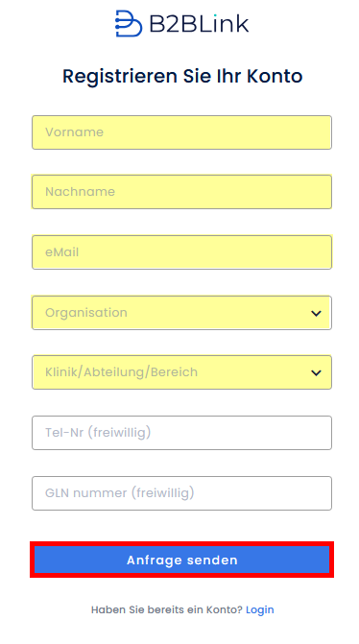Click the B2BLink blue logo icon

(x=129, y=24)
